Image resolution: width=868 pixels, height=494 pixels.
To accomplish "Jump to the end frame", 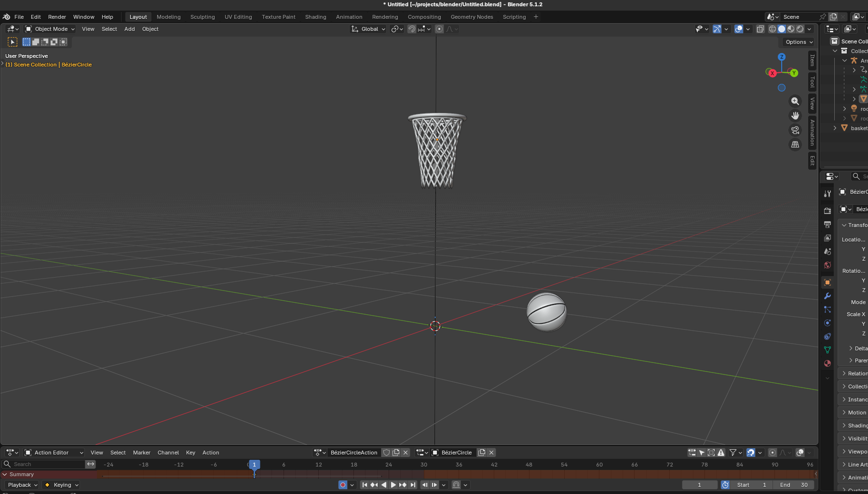I will click(x=413, y=485).
